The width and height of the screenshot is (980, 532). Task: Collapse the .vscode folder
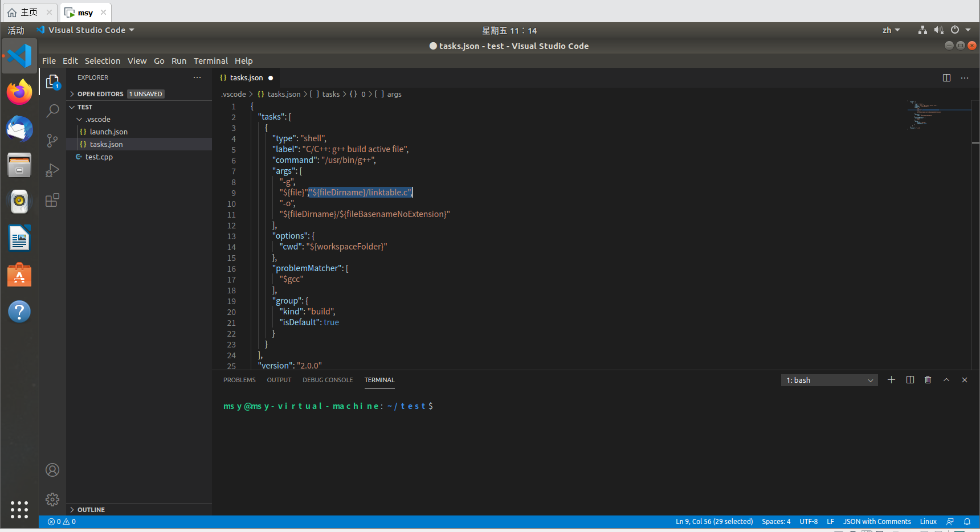pyautogui.click(x=139, y=119)
